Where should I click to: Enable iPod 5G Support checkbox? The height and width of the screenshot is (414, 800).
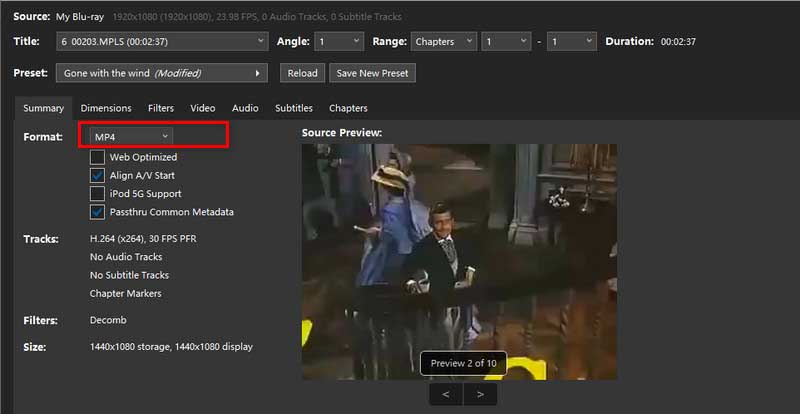97,194
